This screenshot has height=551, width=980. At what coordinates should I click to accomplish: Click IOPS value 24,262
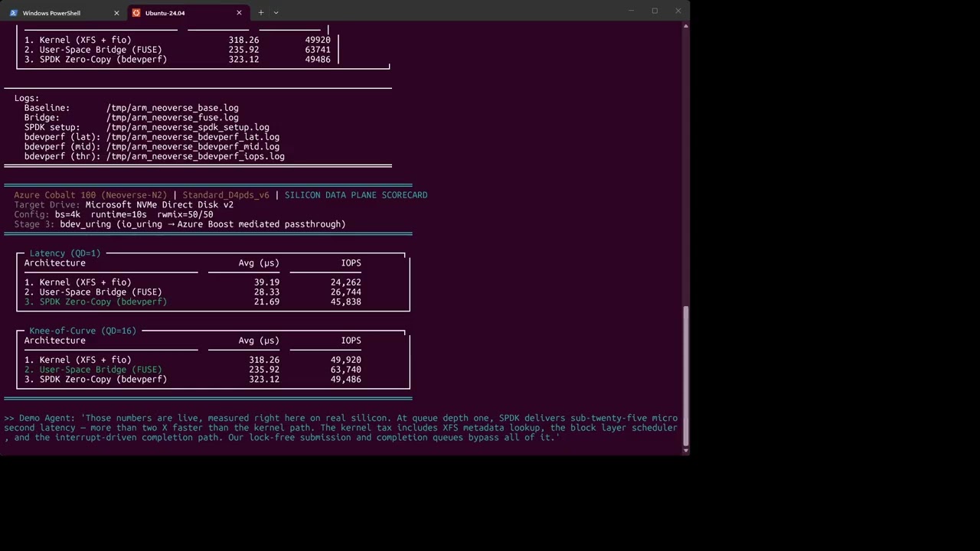[x=346, y=282]
